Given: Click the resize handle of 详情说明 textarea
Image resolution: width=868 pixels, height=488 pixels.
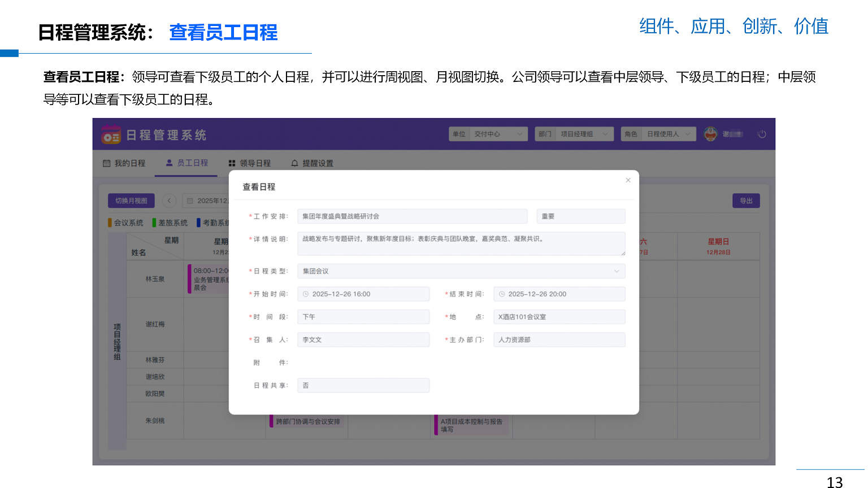Looking at the screenshot, I should [x=623, y=253].
